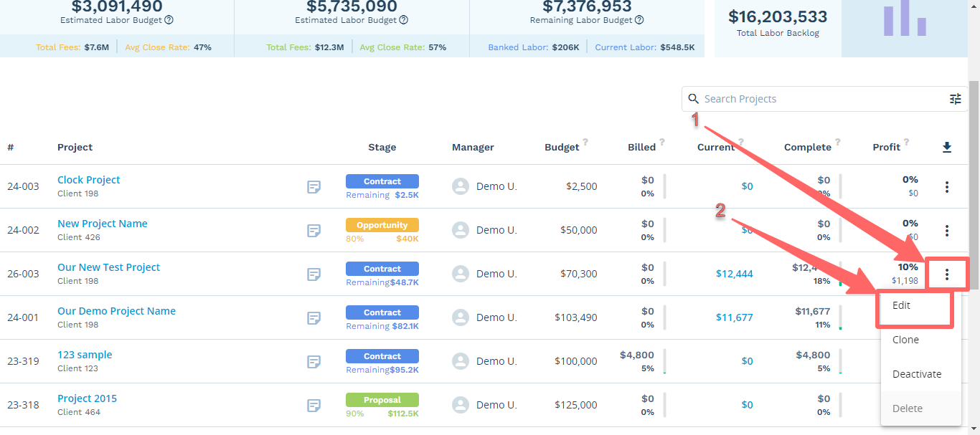This screenshot has height=435, width=980.
Task: Click Remaining $82.1K under Our Demo Project stage
Action: tap(382, 326)
